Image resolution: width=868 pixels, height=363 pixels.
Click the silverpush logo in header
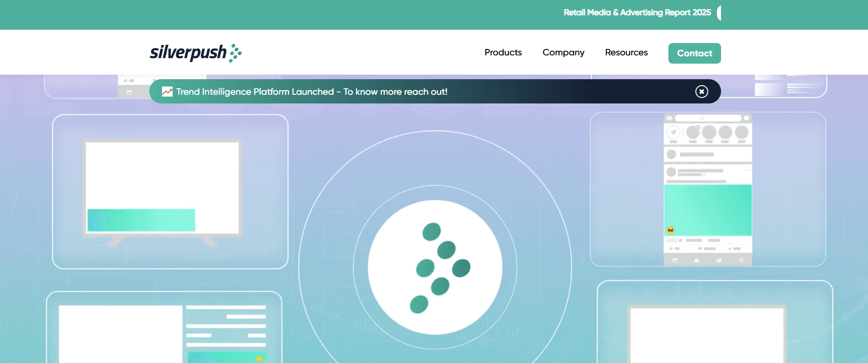click(x=195, y=53)
